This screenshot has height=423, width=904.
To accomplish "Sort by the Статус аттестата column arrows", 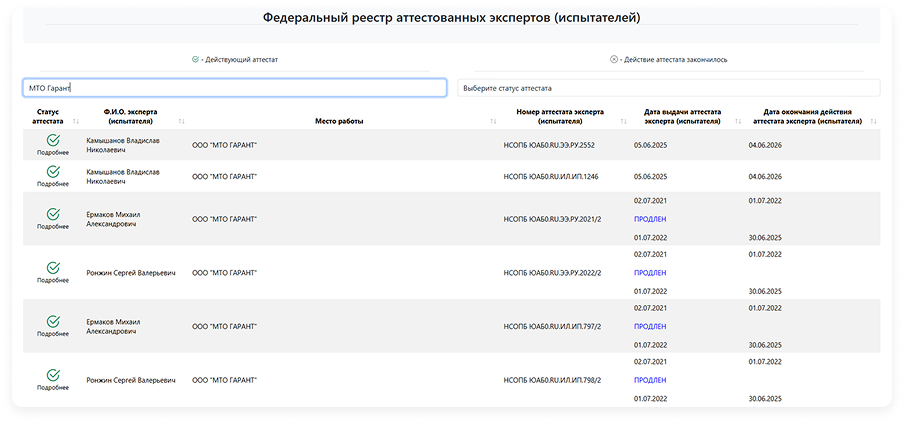I will (x=76, y=122).
